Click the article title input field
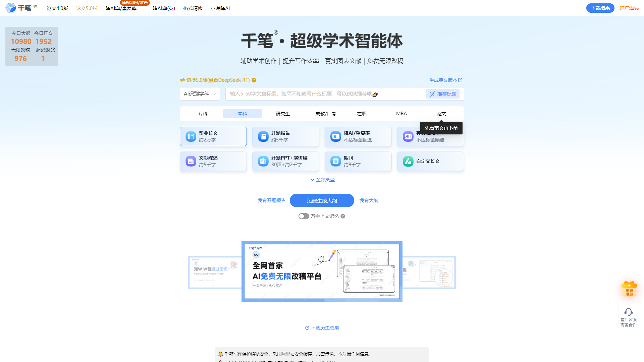644x362 pixels. pyautogui.click(x=322, y=94)
